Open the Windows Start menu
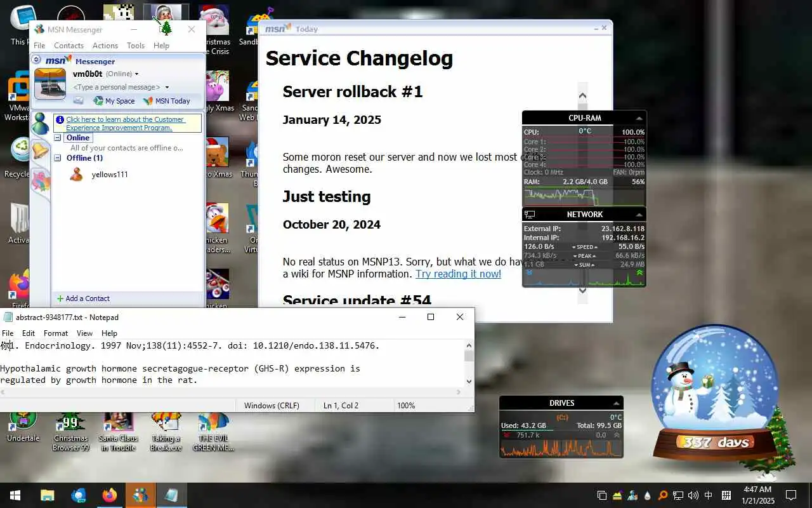 click(x=15, y=495)
